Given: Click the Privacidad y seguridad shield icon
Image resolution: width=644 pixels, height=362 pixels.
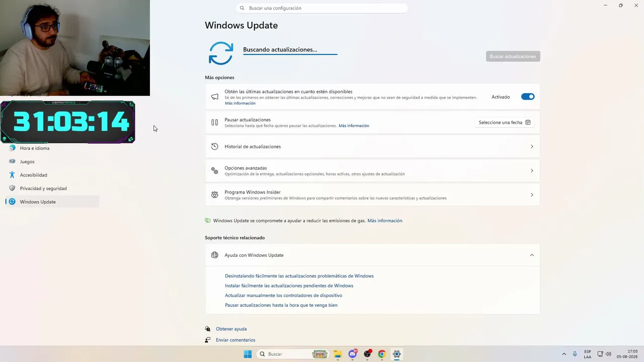Looking at the screenshot, I should pyautogui.click(x=12, y=188).
